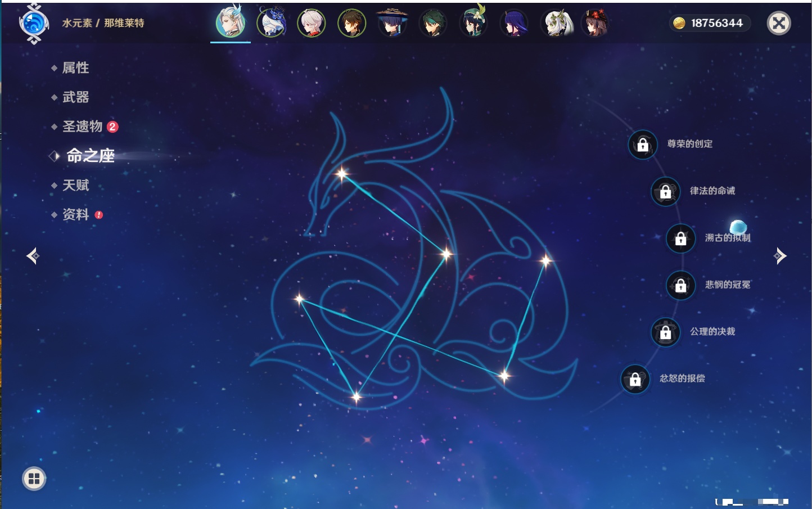
Task: Open locked constellation 尊荣的创定
Action: coord(643,145)
